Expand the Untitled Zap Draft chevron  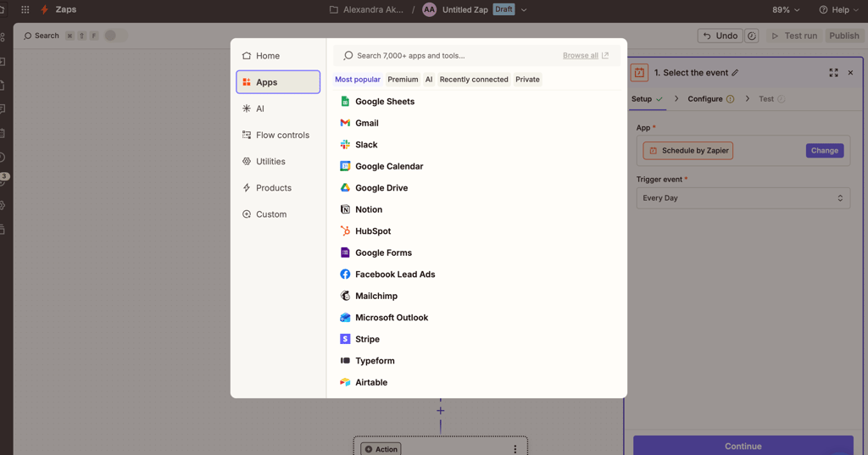524,9
